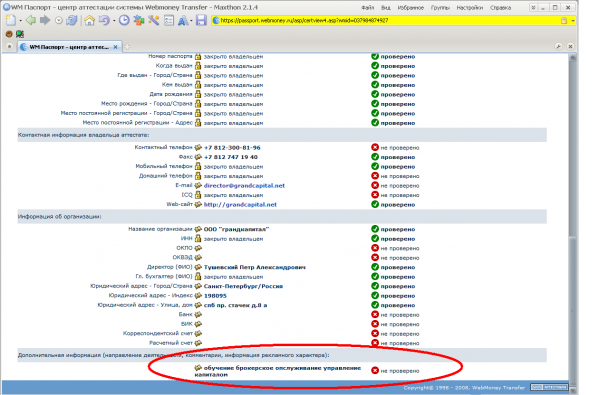This screenshot has height=395, width=600.
Task: Refresh the page with reload icon
Action: [72, 20]
